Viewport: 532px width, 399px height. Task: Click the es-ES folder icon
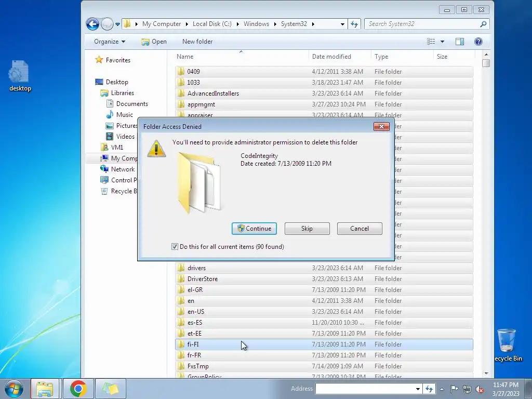(x=181, y=322)
